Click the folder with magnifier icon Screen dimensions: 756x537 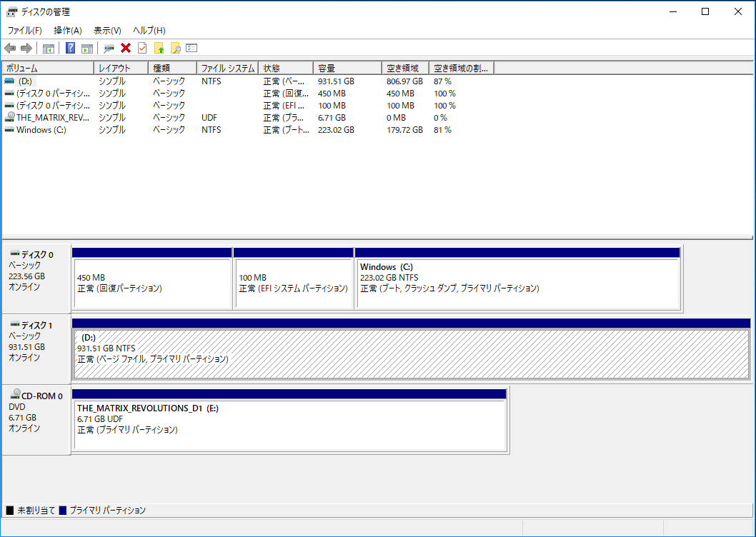pos(176,49)
